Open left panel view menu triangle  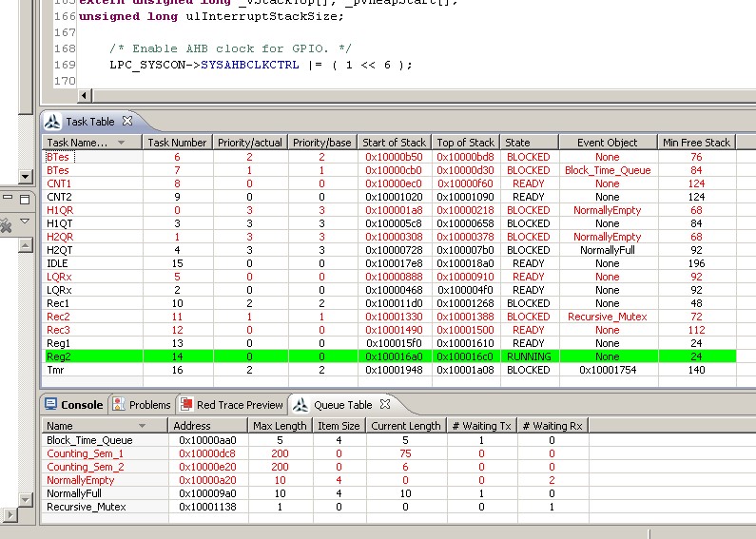point(25,221)
